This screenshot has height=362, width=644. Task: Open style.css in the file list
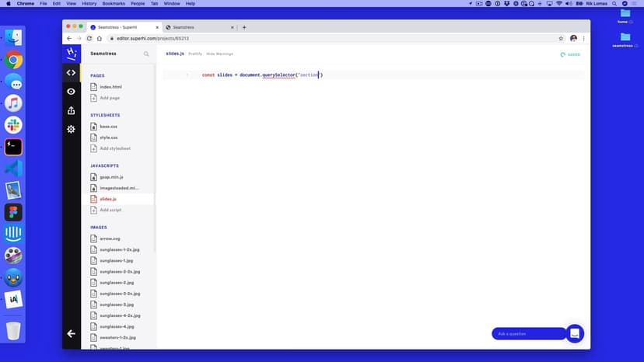coord(108,137)
